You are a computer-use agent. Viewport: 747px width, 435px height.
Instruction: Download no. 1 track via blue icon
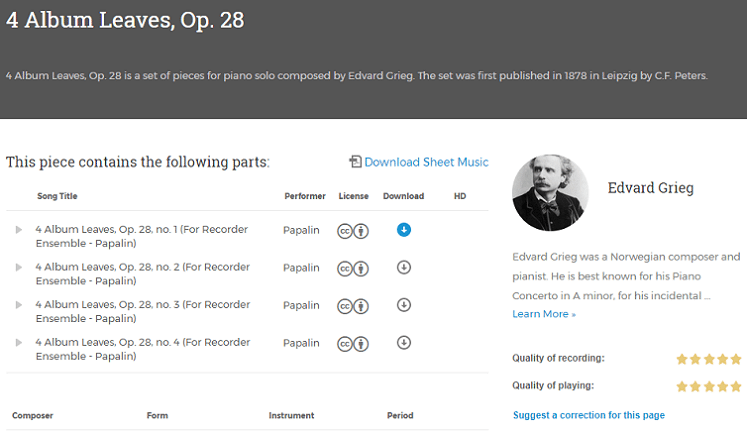pos(404,230)
